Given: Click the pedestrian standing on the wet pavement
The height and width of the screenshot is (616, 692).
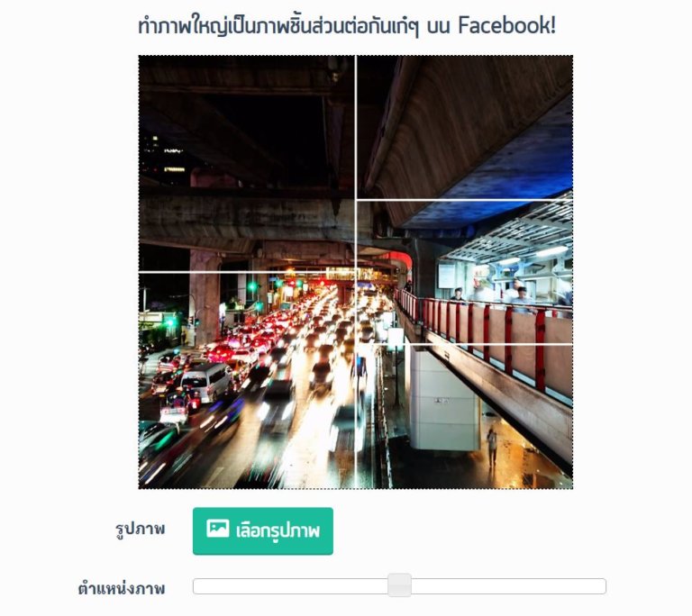Looking at the screenshot, I should point(492,446).
